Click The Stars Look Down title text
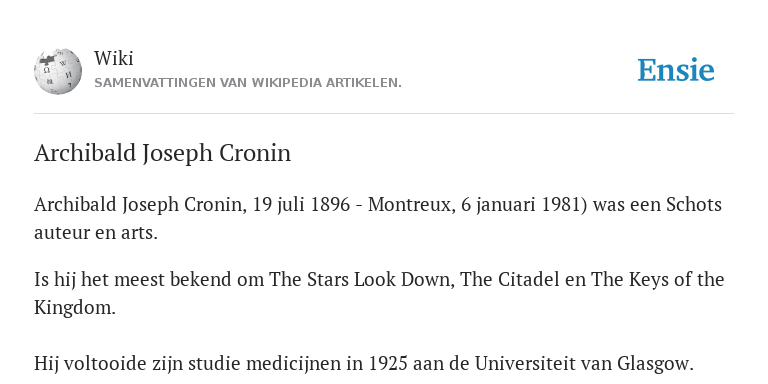Screen dimensions: 768x384 pos(360,280)
